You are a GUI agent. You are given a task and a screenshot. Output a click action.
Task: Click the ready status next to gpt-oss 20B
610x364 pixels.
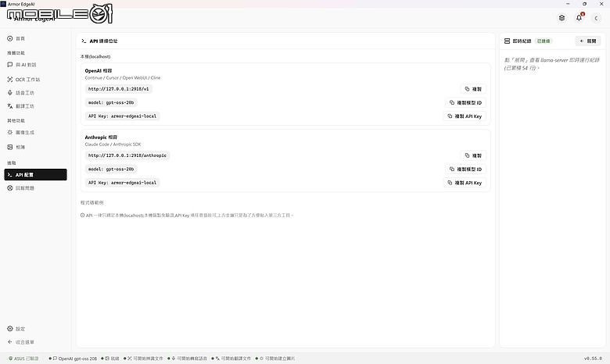[110, 359]
